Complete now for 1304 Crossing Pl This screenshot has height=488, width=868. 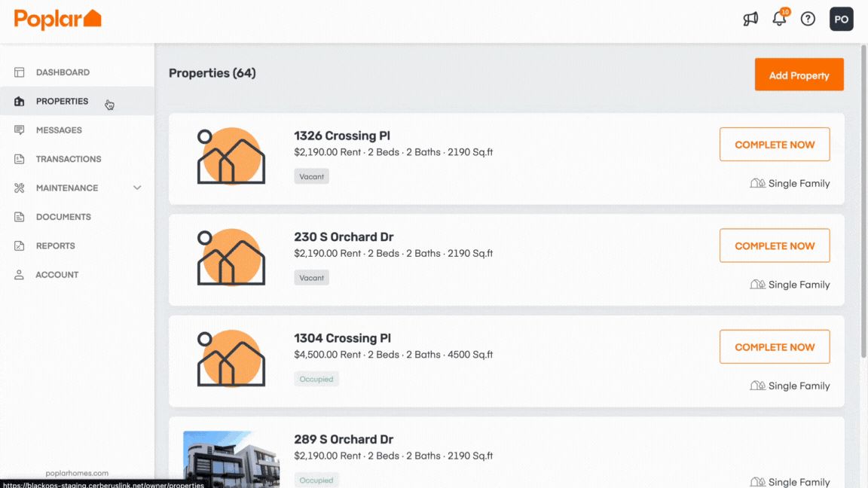coord(775,347)
